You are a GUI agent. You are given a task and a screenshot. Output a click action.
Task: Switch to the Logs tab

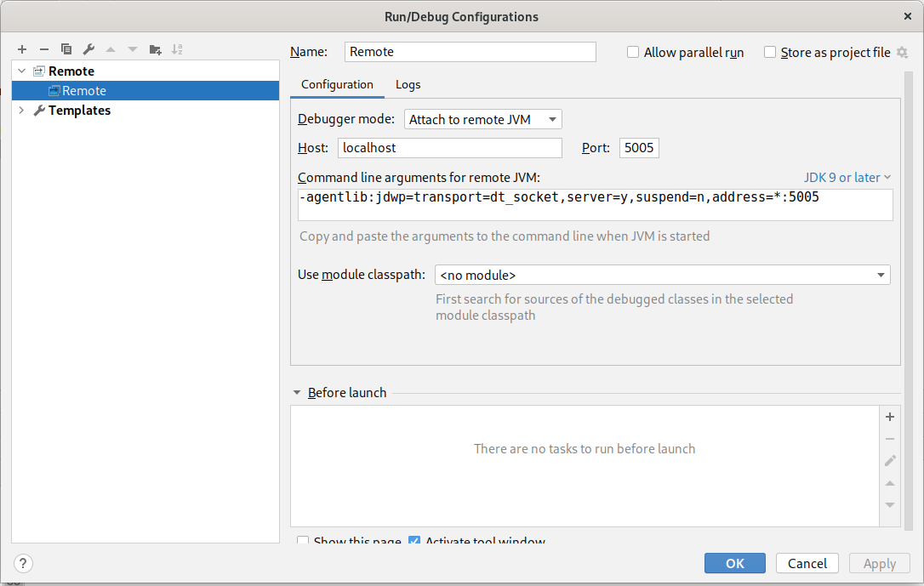click(408, 84)
